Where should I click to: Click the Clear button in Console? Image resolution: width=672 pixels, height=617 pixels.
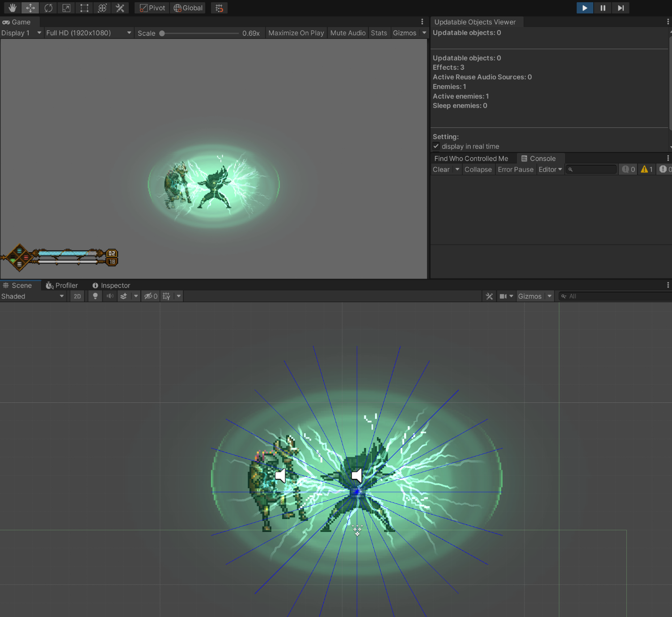441,169
